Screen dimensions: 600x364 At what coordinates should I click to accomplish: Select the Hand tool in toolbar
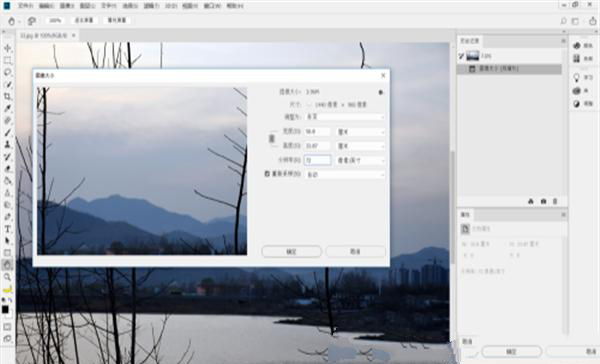[7, 264]
